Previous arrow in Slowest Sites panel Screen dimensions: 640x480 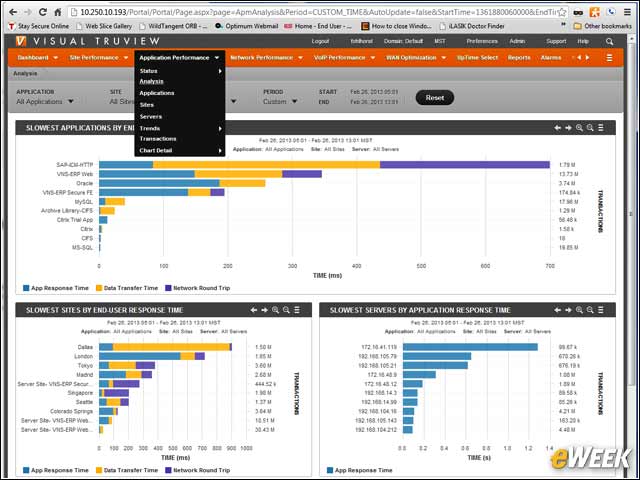[254, 310]
